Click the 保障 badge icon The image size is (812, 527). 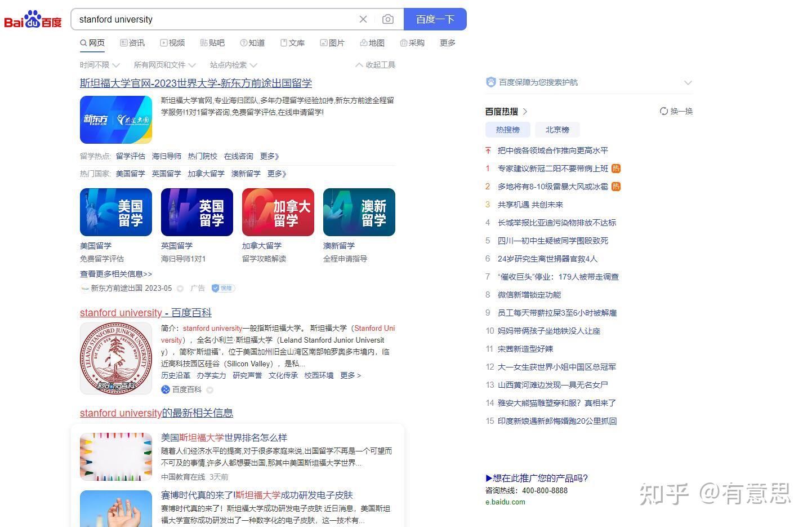[x=223, y=288]
